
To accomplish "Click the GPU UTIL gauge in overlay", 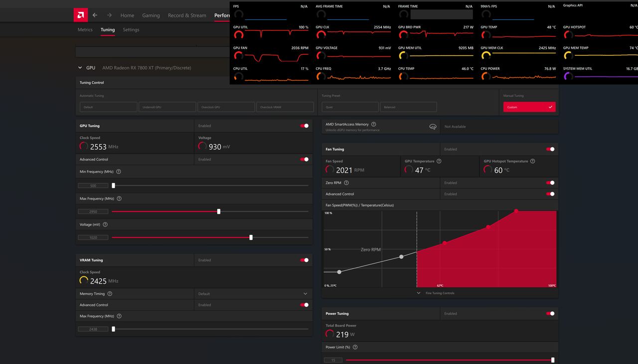I will [x=238, y=35].
